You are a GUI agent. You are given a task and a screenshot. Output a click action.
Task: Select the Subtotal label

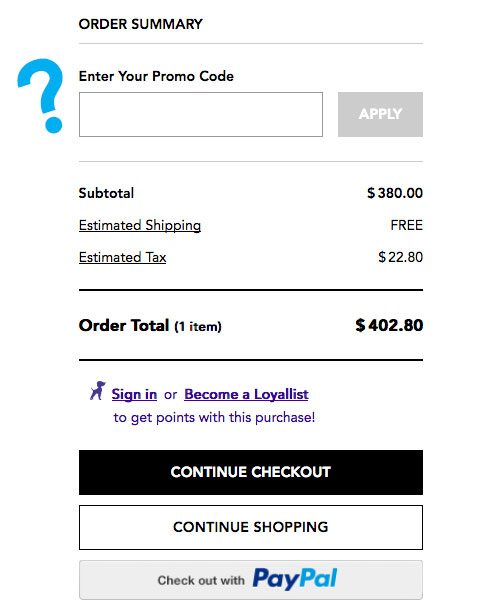[106, 193]
